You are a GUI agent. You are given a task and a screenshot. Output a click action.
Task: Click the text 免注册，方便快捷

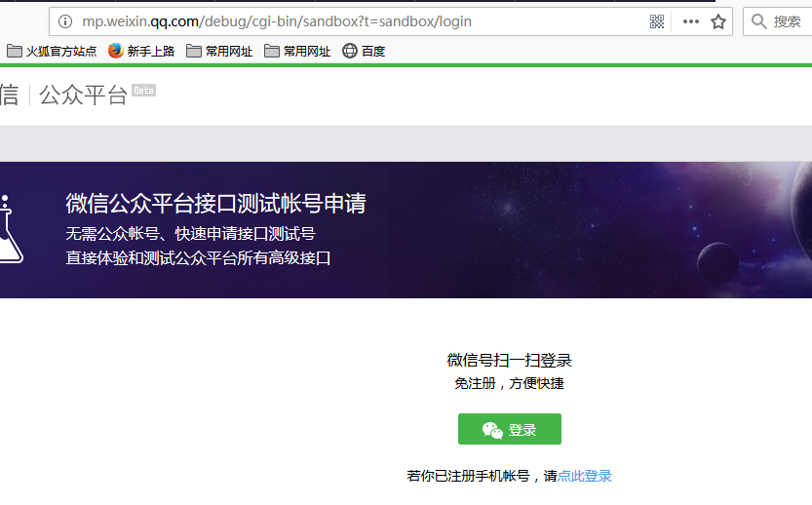coord(510,383)
